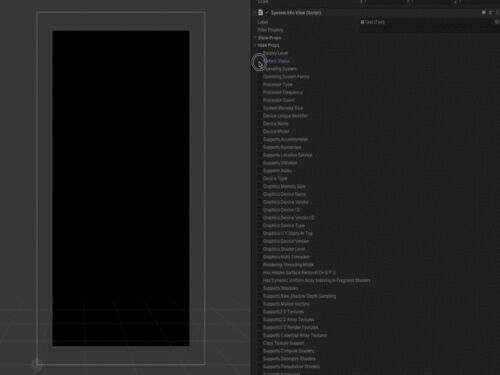Open the component preset selector icon
This screenshot has width=500, height=375.
(x=491, y=13)
